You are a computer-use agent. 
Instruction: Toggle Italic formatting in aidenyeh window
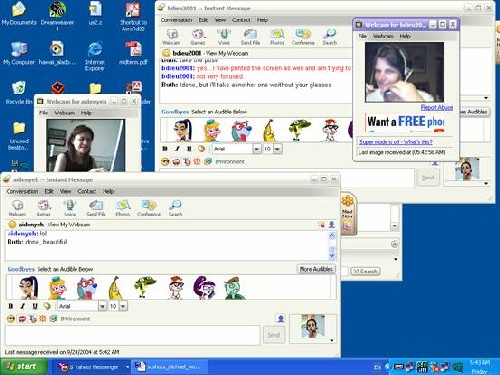(23, 306)
